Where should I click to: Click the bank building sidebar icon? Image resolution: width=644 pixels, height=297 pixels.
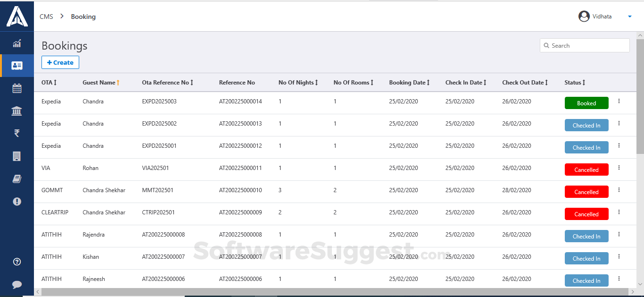click(17, 111)
